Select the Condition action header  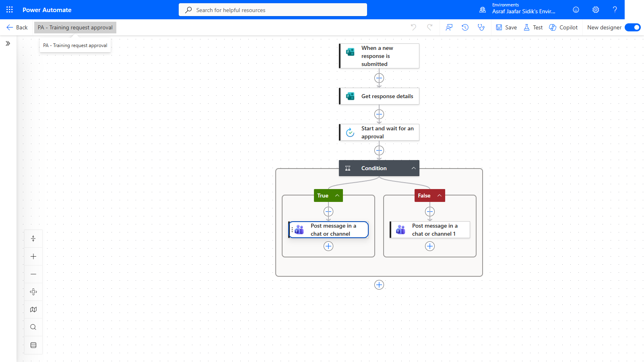(x=379, y=168)
